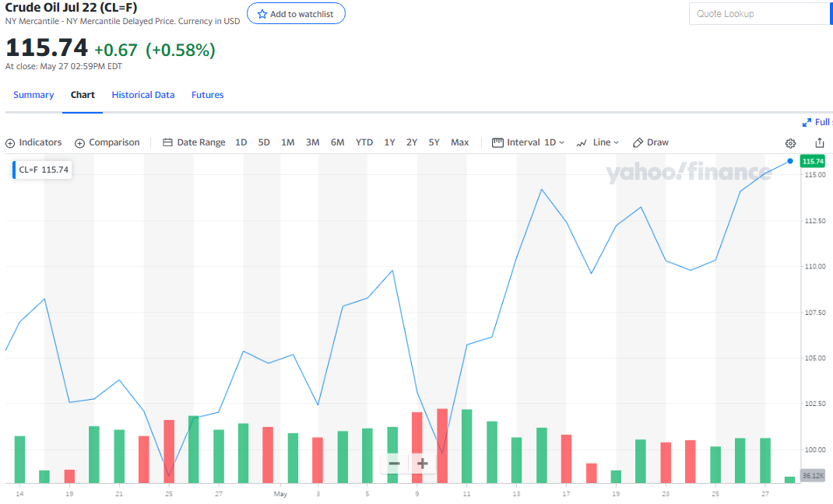Set chart range to 2Y
Viewport: 833px width, 504px height.
[x=411, y=142]
